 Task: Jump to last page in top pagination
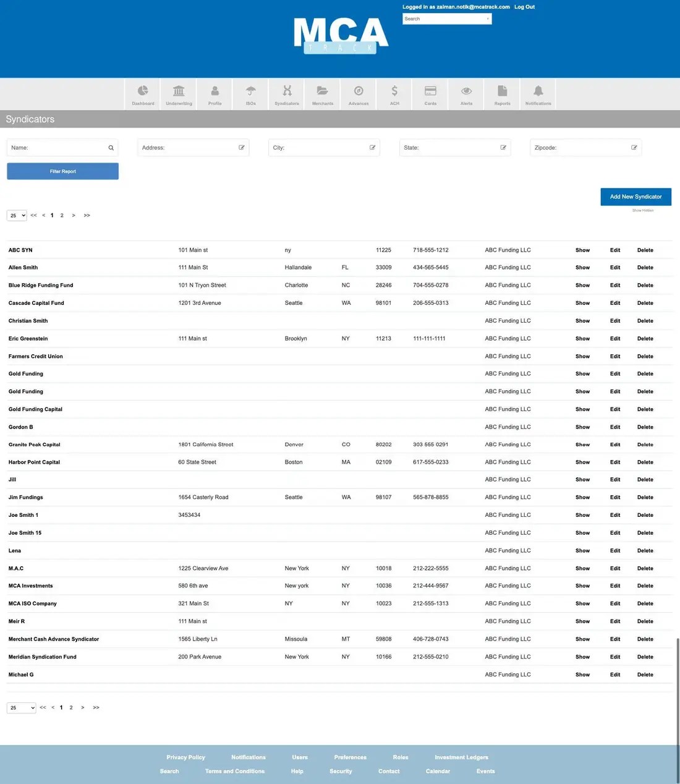(87, 215)
